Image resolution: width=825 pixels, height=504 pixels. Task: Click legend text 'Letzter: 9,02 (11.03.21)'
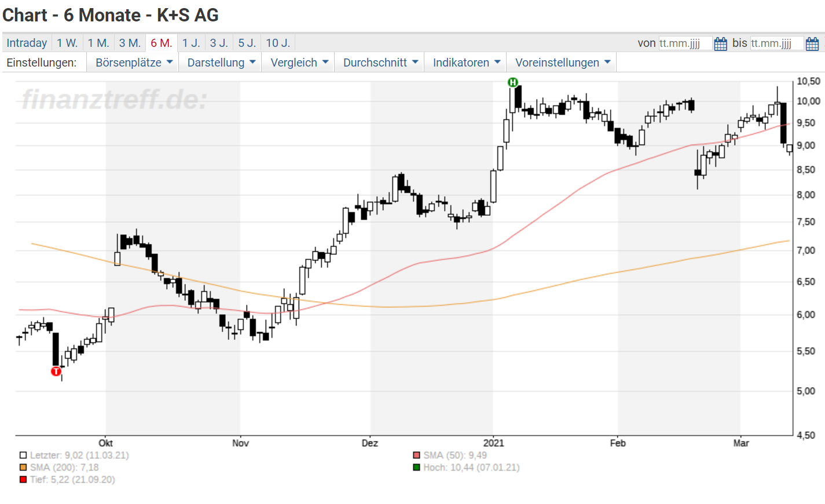point(79,455)
